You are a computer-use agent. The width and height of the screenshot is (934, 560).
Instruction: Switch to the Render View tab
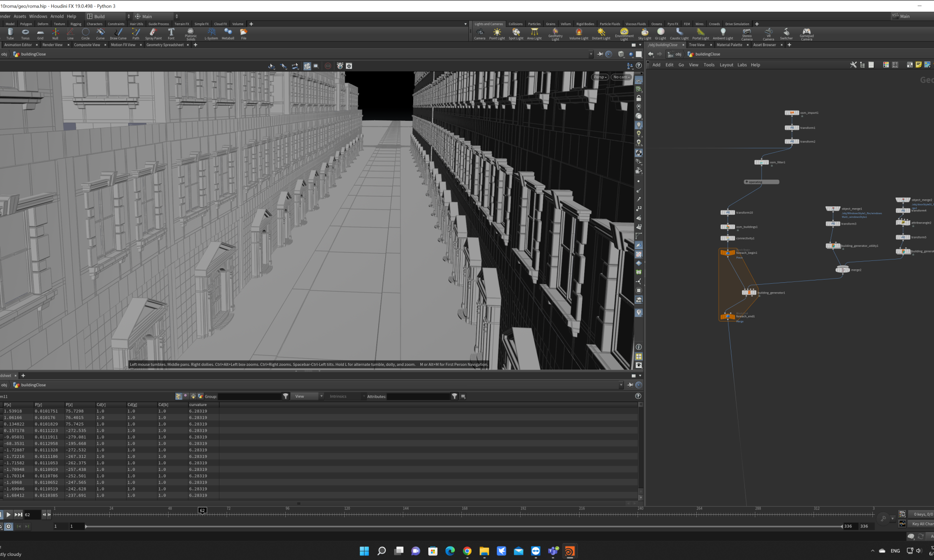coord(52,45)
